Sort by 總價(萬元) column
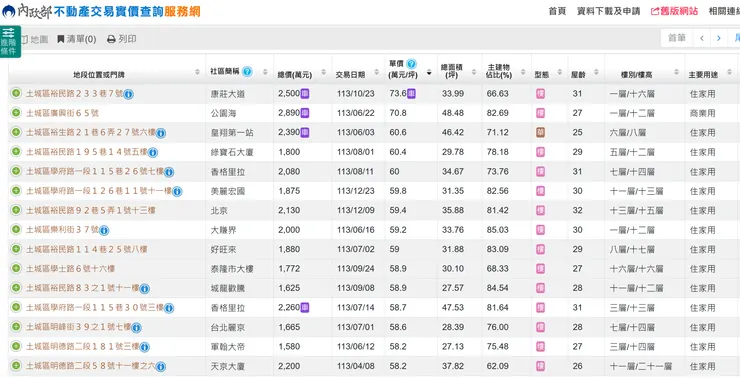740x378 pixels. (323, 72)
